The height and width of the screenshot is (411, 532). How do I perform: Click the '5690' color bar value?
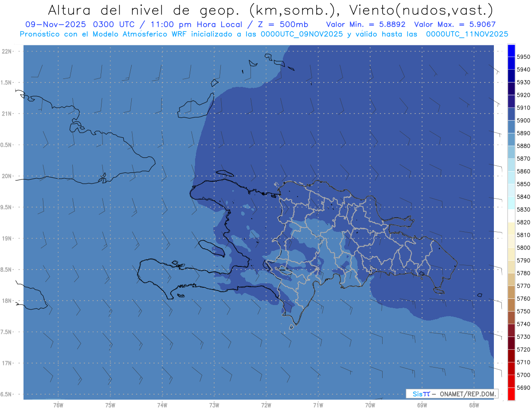524,388
